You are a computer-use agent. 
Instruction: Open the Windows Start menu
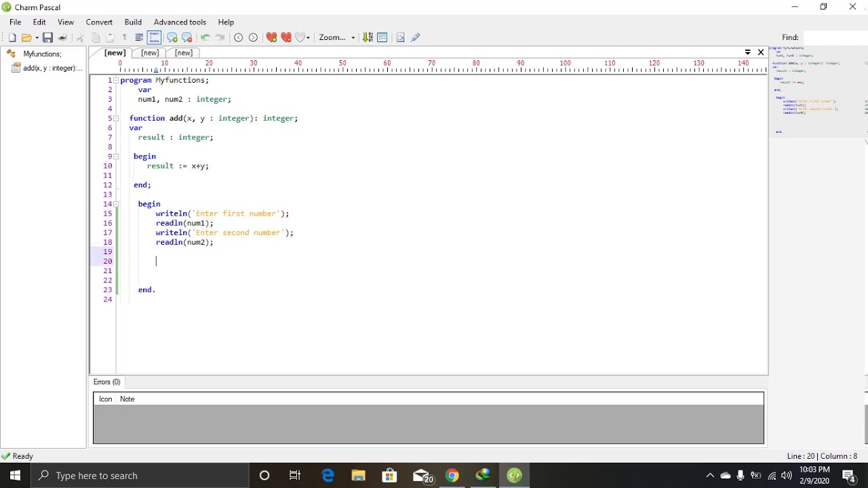point(16,476)
